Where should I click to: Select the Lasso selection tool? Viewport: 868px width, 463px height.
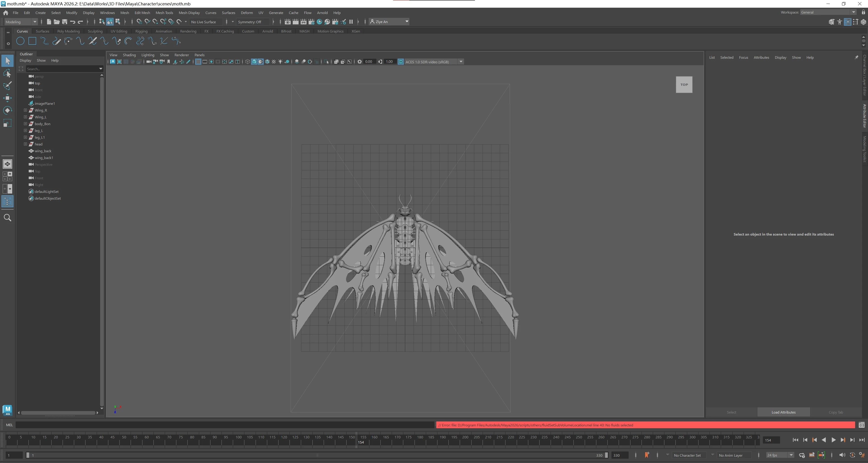[7, 73]
